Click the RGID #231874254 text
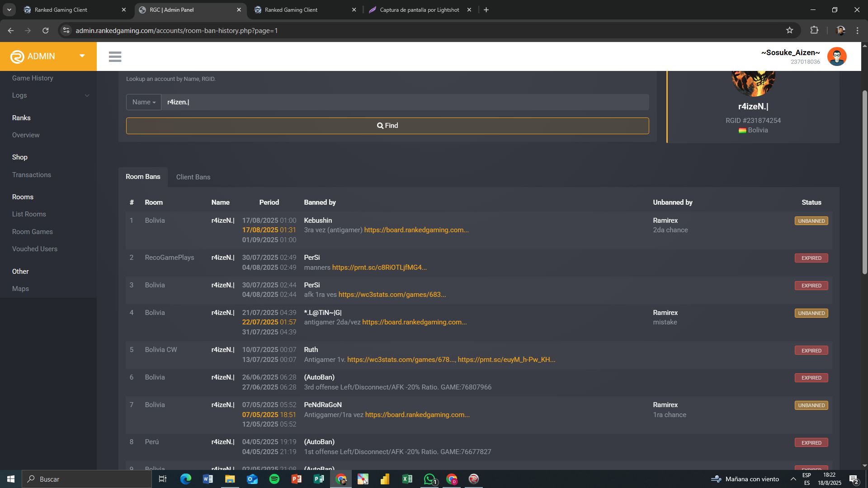Screen dimensions: 868x488 tap(753, 121)
